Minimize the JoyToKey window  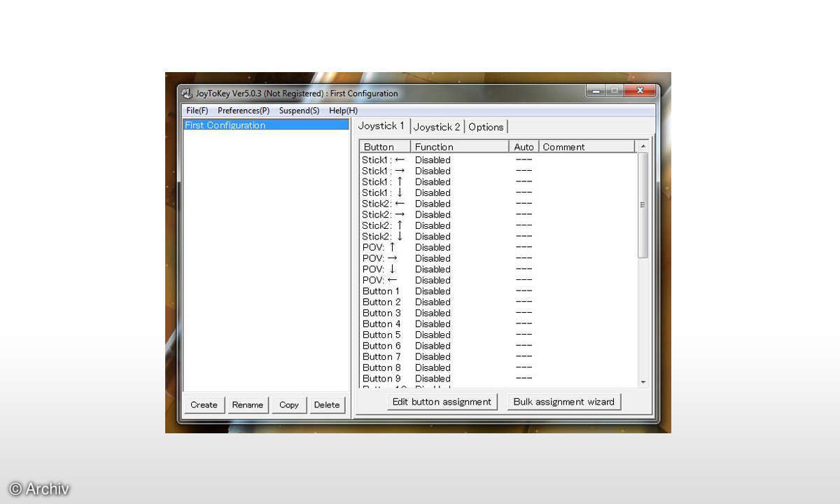coord(596,91)
